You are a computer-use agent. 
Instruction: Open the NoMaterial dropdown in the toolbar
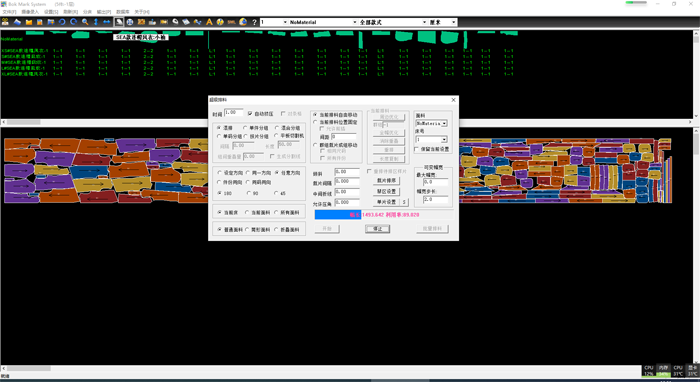[x=323, y=22]
